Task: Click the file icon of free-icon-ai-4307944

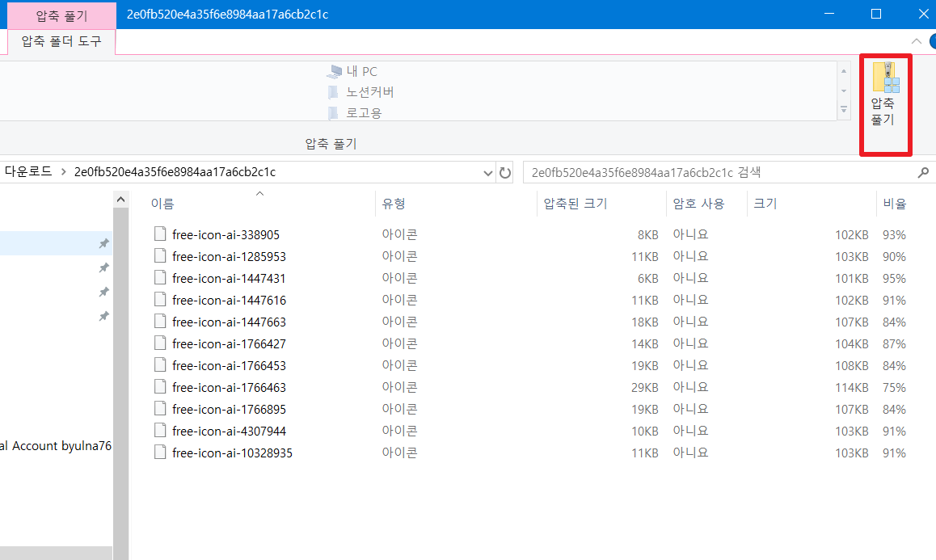Action: (160, 430)
